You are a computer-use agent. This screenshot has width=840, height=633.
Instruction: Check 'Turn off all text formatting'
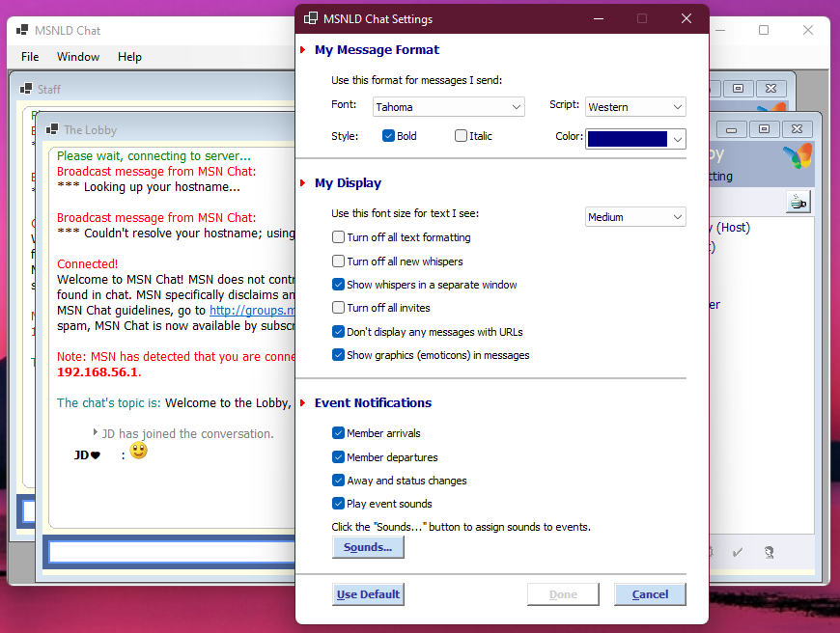338,237
